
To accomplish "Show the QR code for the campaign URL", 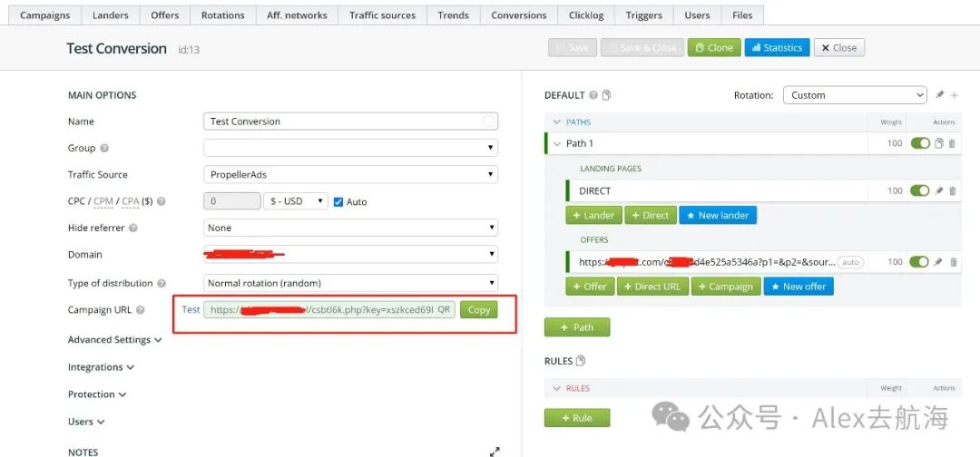I will pyautogui.click(x=444, y=310).
